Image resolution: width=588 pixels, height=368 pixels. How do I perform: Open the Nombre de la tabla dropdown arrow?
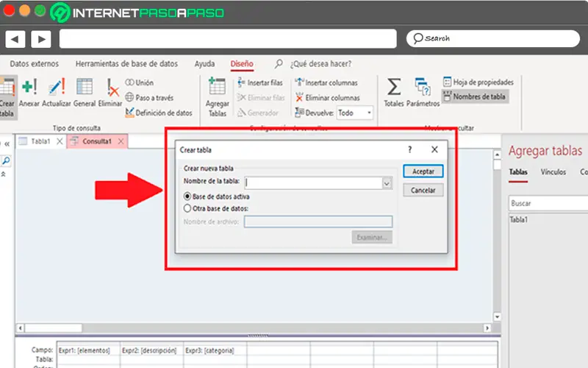pos(387,183)
